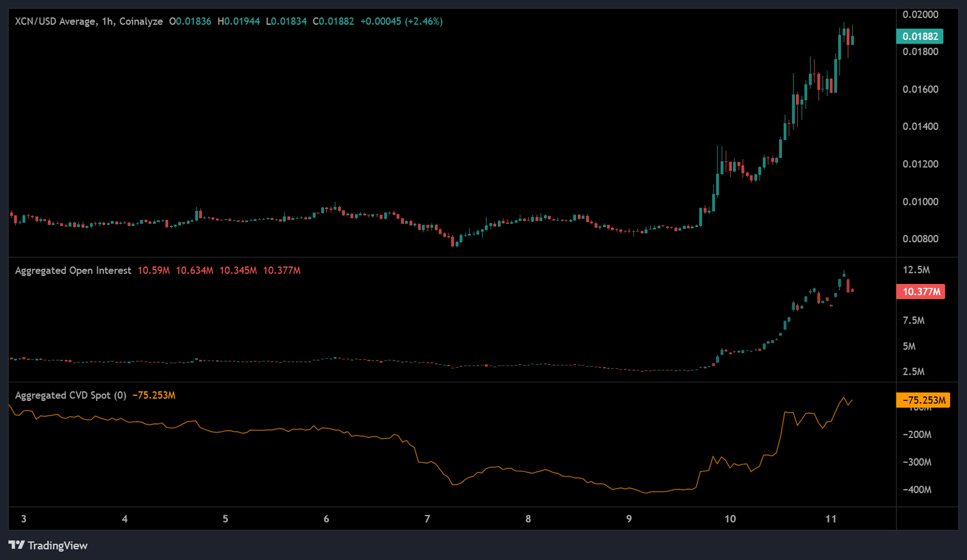Click date label 10 on time axis
The height and width of the screenshot is (560, 967).
click(x=730, y=519)
